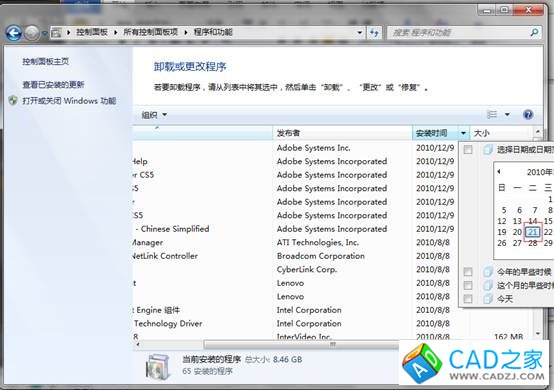Click the refresh button beside address bar
This screenshot has height=390, width=554.
click(375, 33)
